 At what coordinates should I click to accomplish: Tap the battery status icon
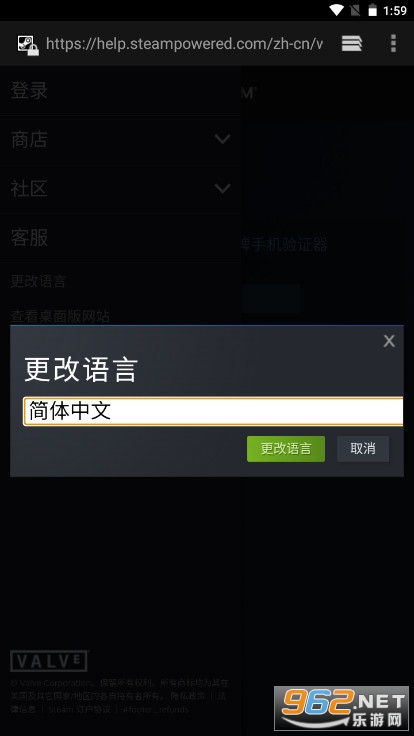click(372, 10)
